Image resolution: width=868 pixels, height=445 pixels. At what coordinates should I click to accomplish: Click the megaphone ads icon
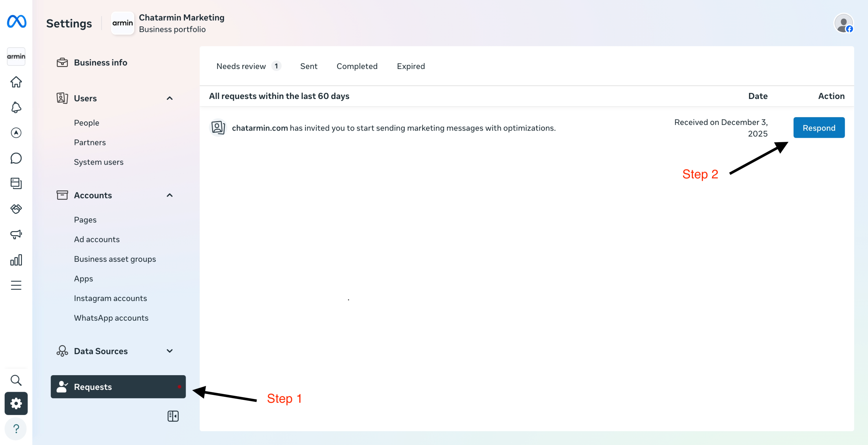(16, 234)
